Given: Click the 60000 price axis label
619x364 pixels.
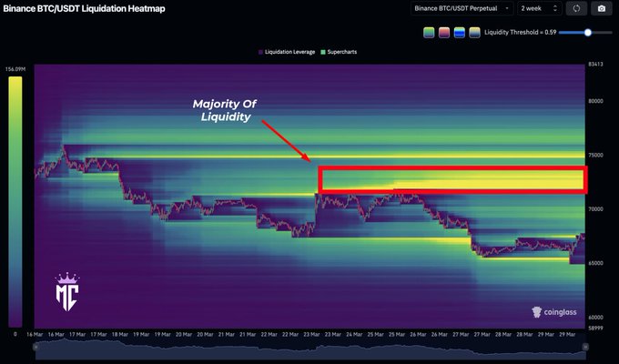Looking at the screenshot, I should (595, 317).
